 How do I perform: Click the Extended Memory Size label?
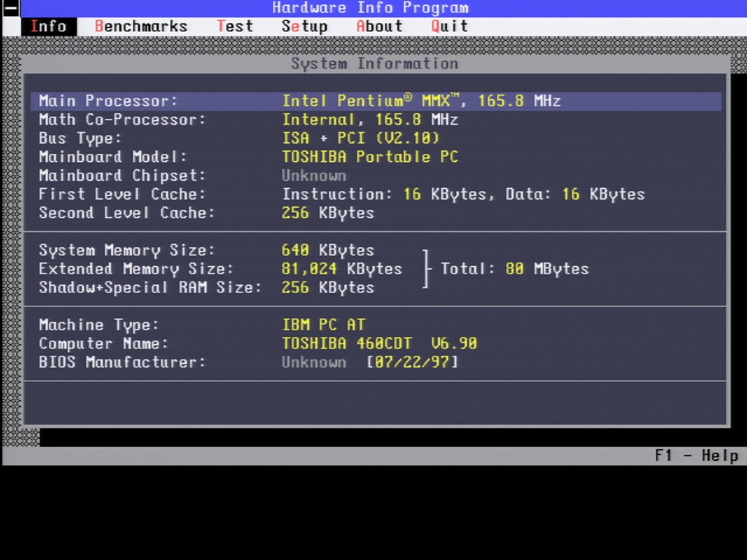click(136, 269)
